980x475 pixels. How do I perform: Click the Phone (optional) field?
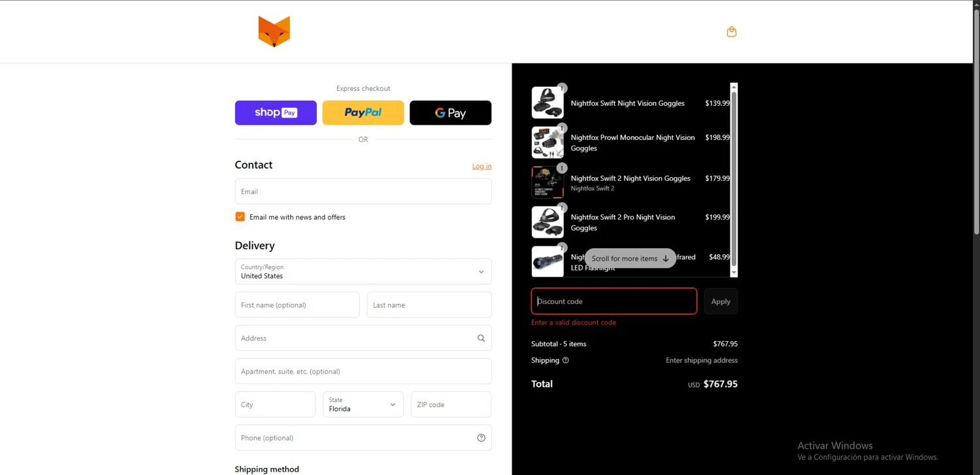point(363,438)
